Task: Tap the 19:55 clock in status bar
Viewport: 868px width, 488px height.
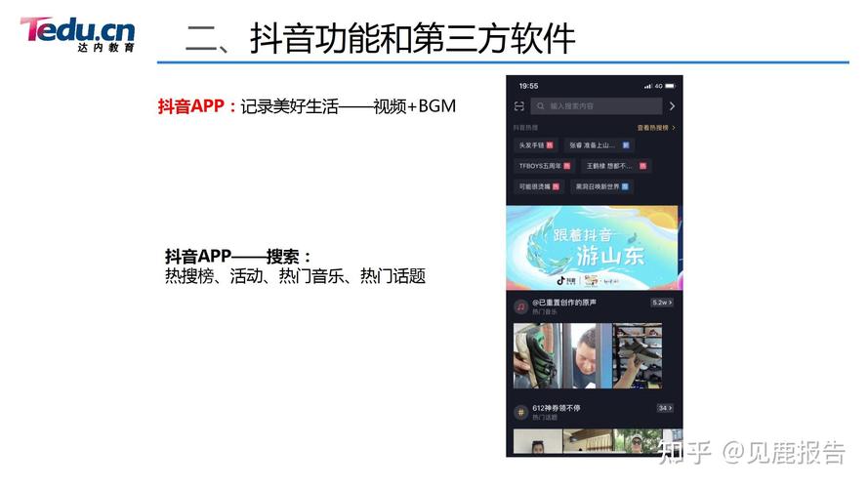Action: point(528,86)
